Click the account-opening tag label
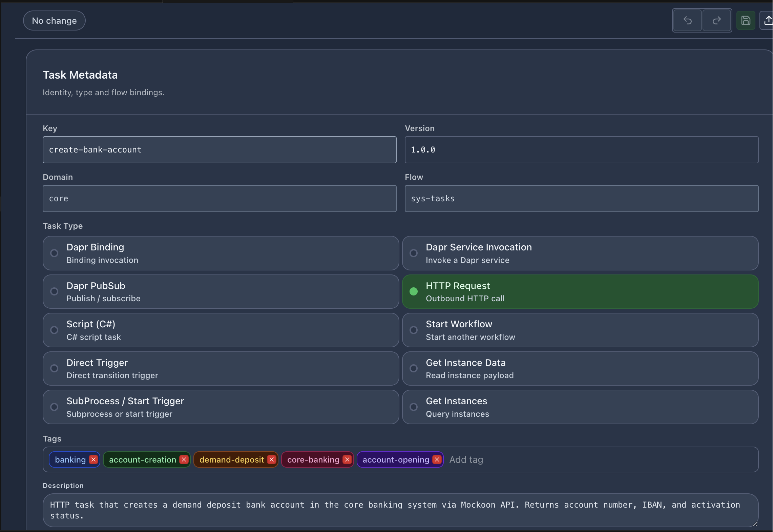The image size is (773, 532). [396, 459]
